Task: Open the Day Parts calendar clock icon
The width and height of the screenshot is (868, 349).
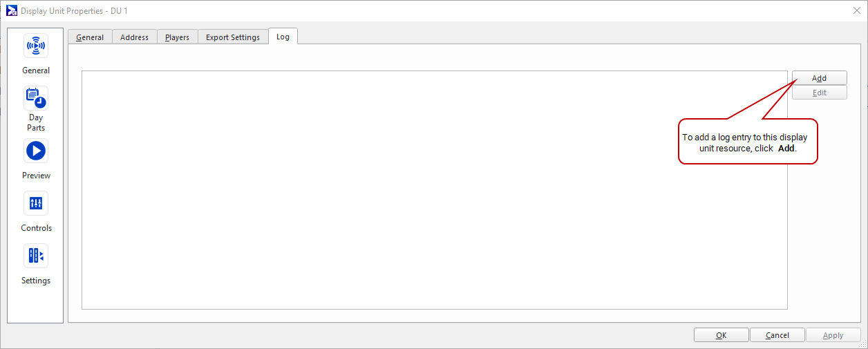Action: tap(36, 99)
